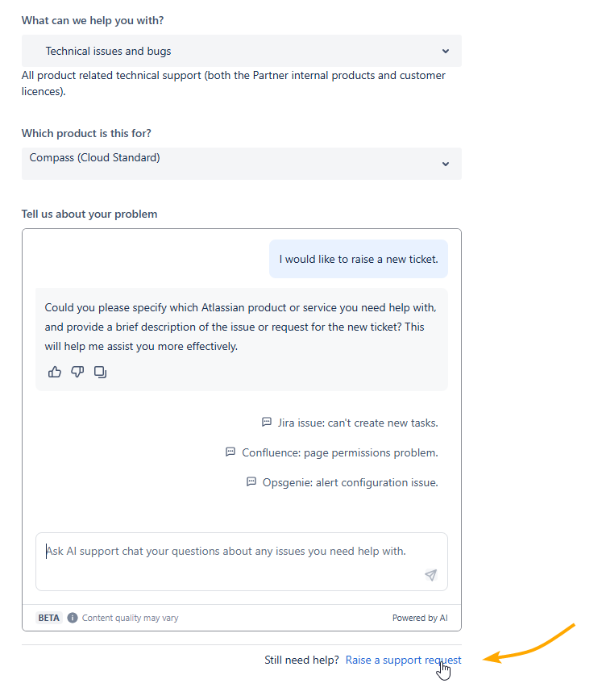
Task: Choose 'Confluence: page permissions problem' suggestion
Action: 340,452
